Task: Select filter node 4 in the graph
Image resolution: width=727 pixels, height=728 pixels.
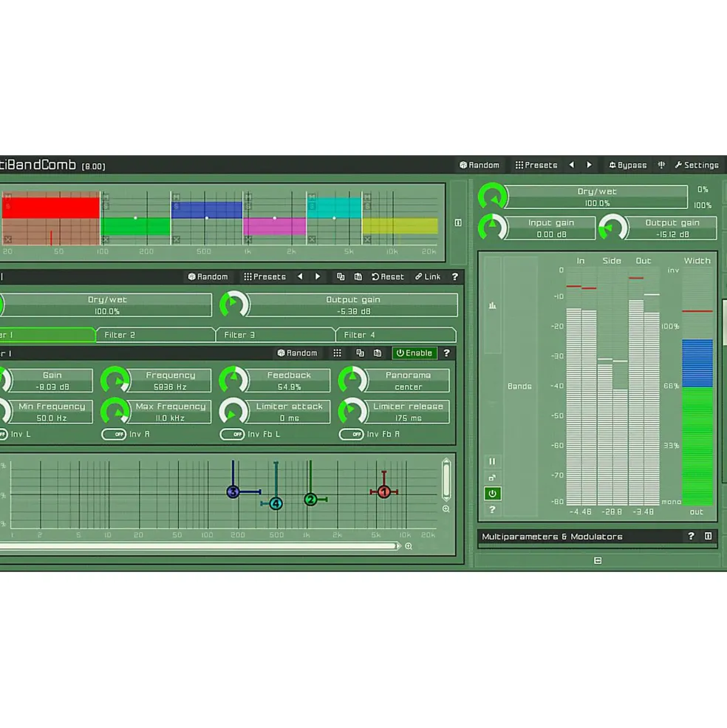Action: [276, 503]
